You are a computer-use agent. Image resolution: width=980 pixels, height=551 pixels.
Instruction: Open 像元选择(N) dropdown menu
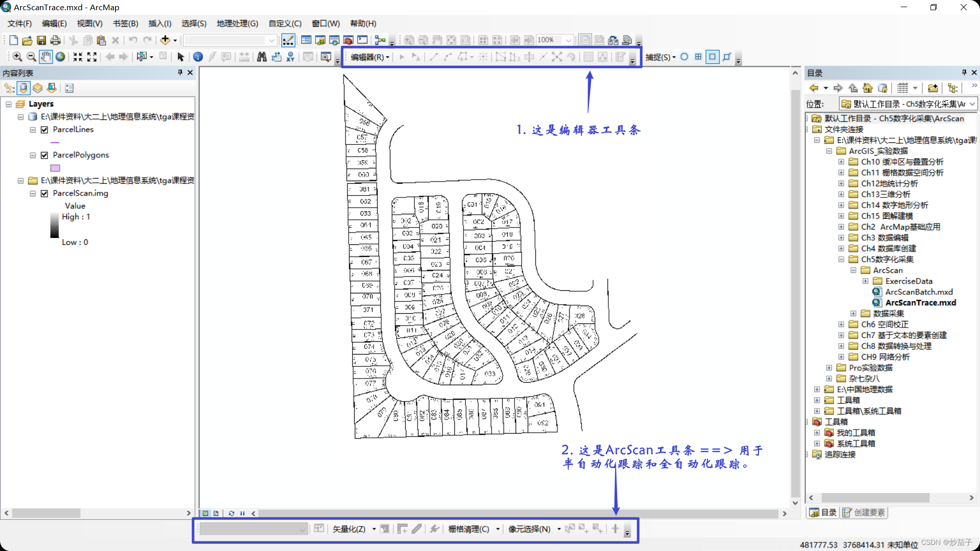pyautogui.click(x=534, y=529)
